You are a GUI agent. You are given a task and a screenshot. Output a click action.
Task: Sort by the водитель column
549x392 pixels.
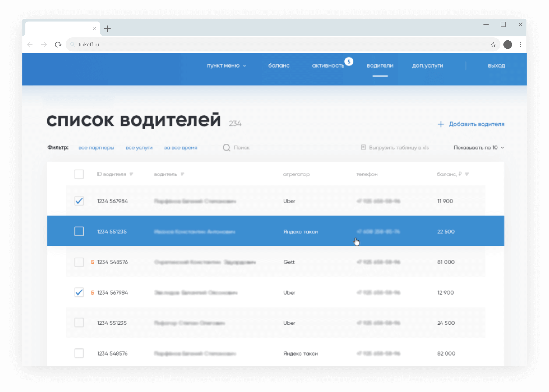[183, 174]
